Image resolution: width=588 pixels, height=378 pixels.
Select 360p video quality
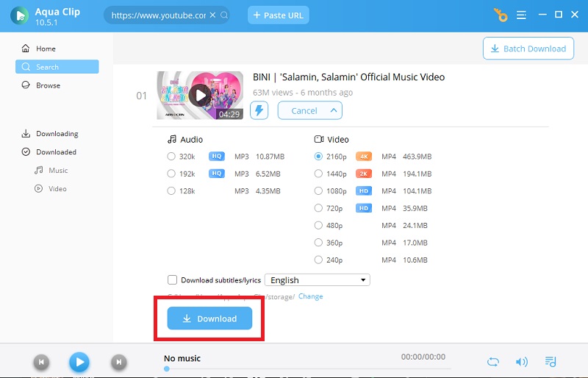click(318, 243)
